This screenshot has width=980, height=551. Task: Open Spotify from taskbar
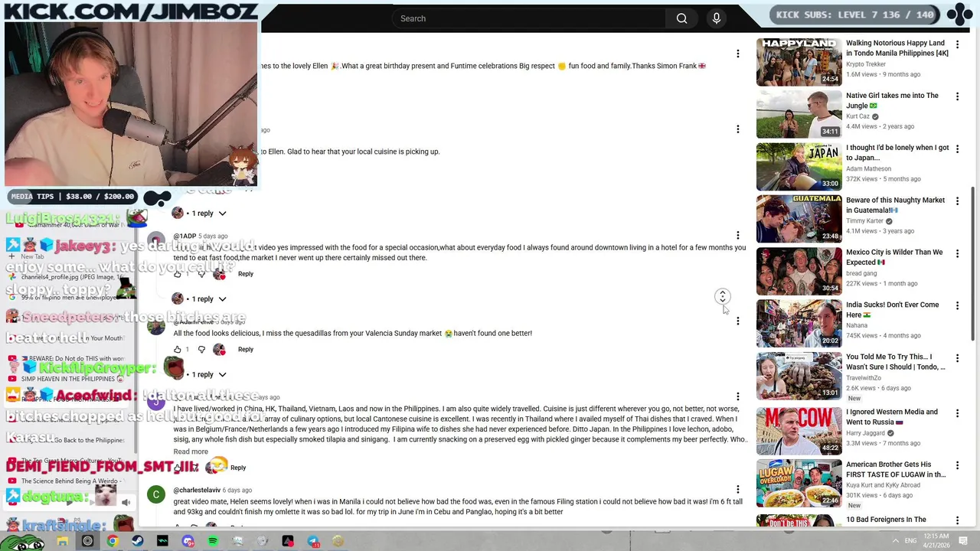[x=213, y=542]
